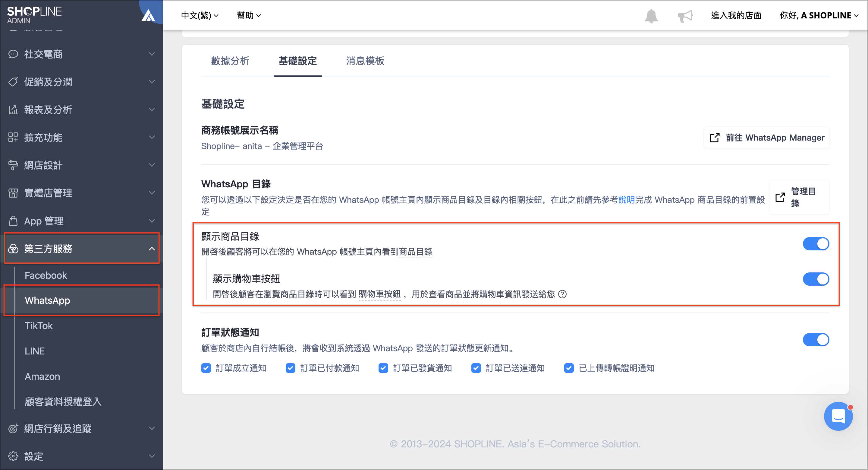Click the settings gear icon in sidebar
Viewport: 868px width, 470px height.
[13, 456]
